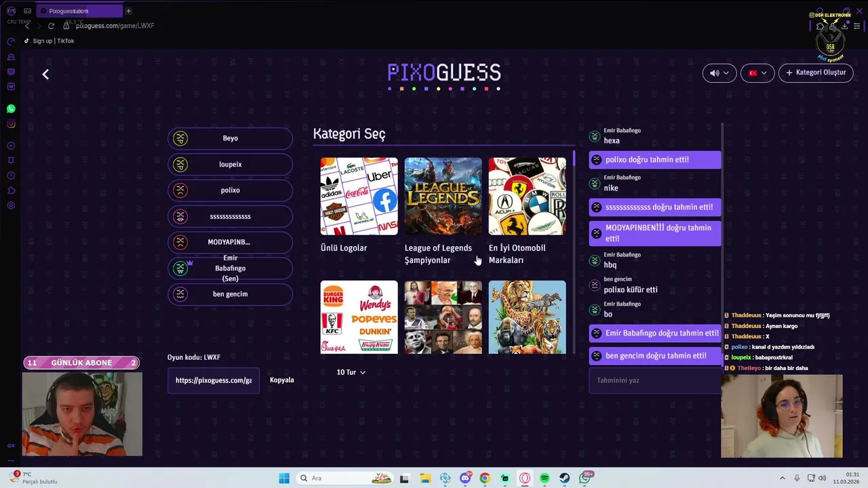Select player ssssssssssss in the list
Viewport: 868px width, 488px height.
(x=230, y=216)
